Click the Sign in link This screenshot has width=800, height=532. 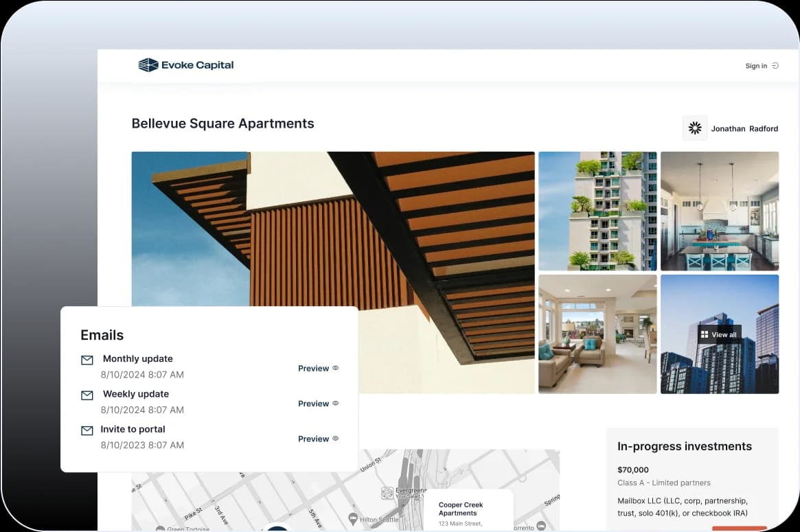(756, 66)
